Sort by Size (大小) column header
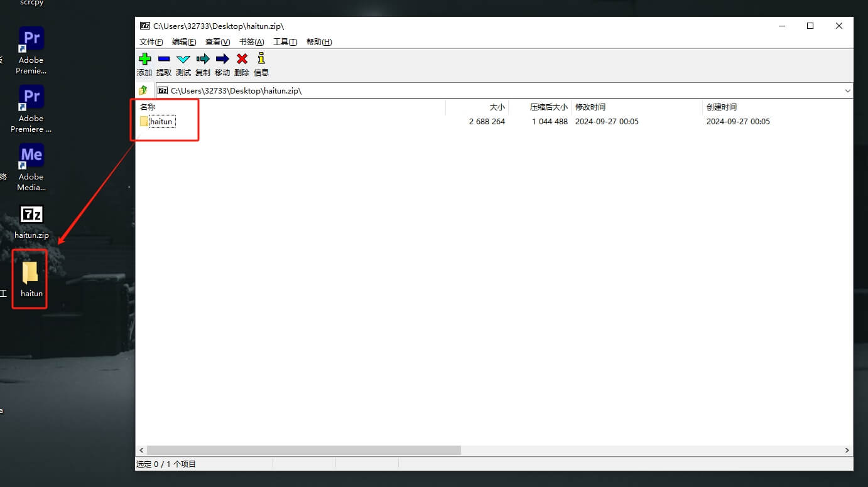The width and height of the screenshot is (868, 487). click(497, 107)
